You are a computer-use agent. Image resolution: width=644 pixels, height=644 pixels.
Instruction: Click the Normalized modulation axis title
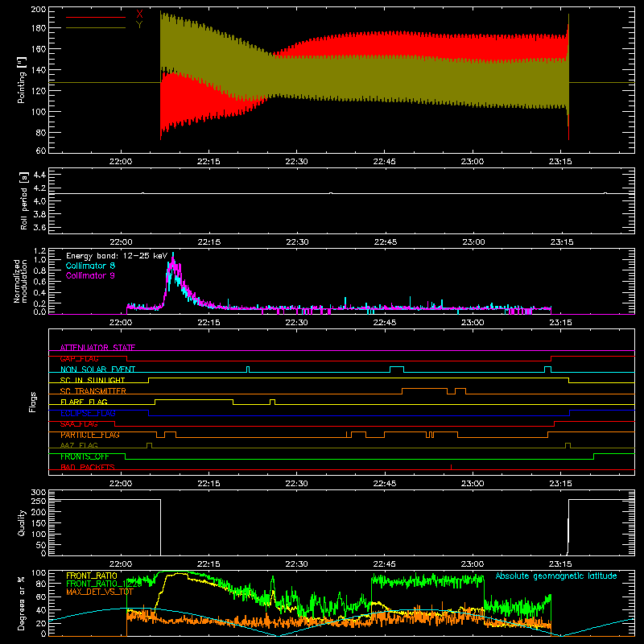tap(20, 281)
